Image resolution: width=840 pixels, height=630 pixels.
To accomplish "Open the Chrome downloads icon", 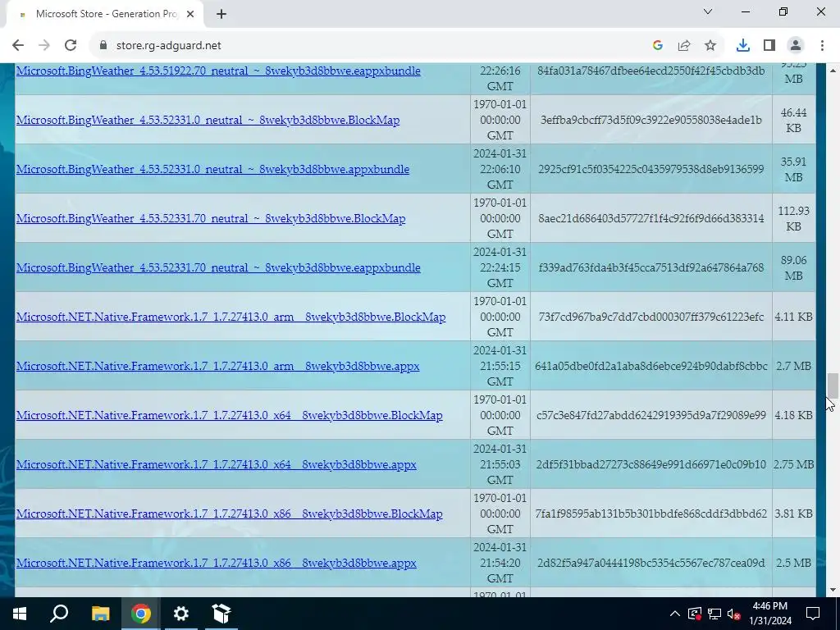I will click(743, 46).
